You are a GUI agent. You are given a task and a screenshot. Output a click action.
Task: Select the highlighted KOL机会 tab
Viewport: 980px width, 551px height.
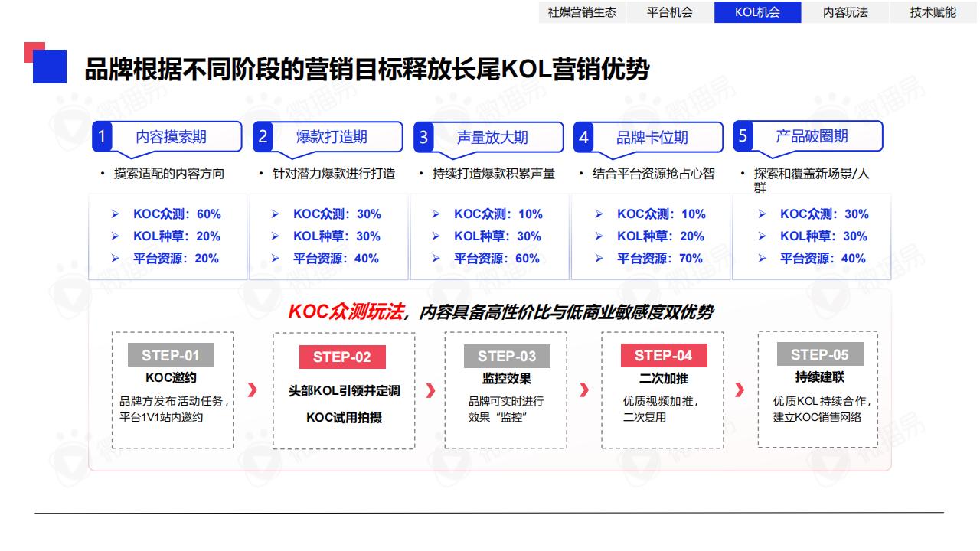(757, 12)
